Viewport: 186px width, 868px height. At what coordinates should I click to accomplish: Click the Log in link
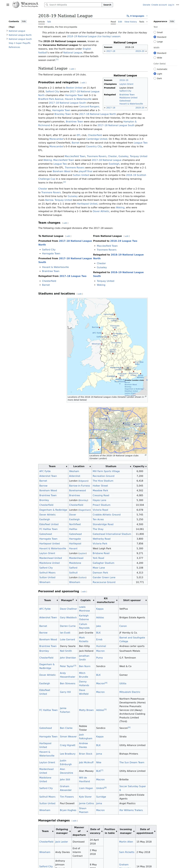(x=171, y=5)
